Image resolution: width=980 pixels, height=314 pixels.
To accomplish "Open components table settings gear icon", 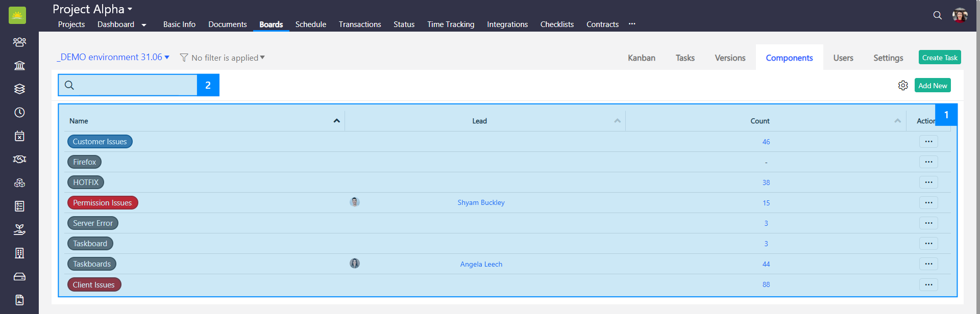I will coord(903,86).
